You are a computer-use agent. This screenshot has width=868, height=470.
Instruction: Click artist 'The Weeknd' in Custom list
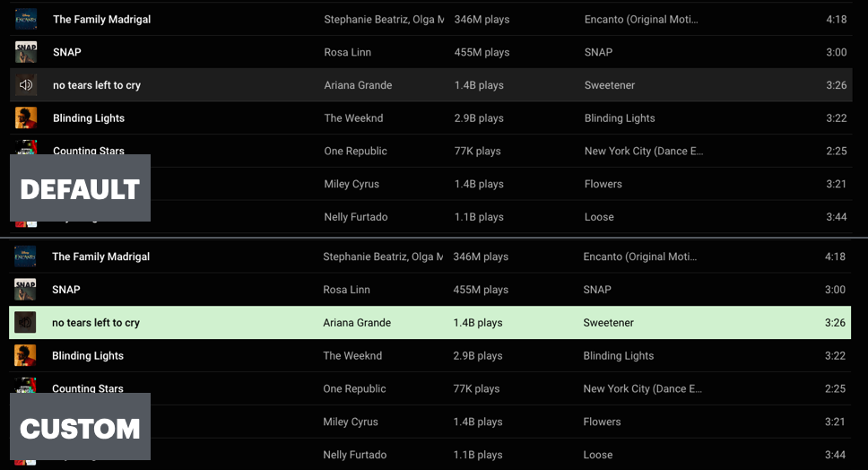tap(352, 355)
